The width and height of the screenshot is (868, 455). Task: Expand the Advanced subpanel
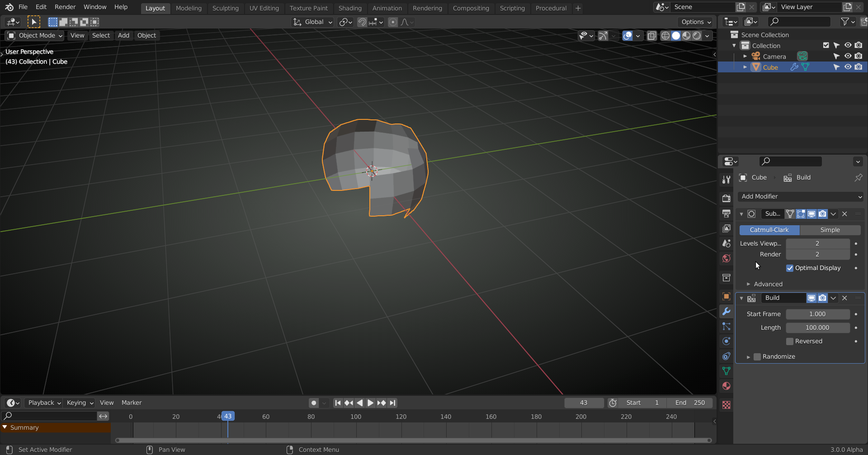[x=749, y=284]
